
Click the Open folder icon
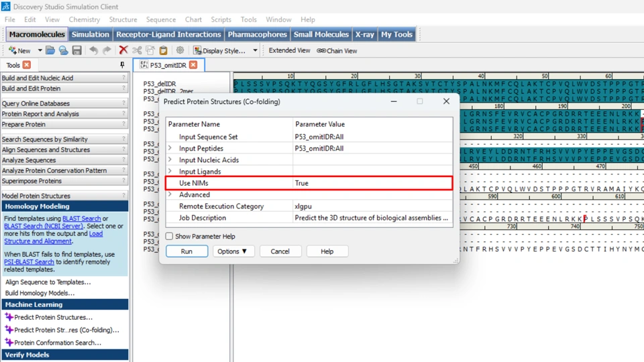(50, 50)
